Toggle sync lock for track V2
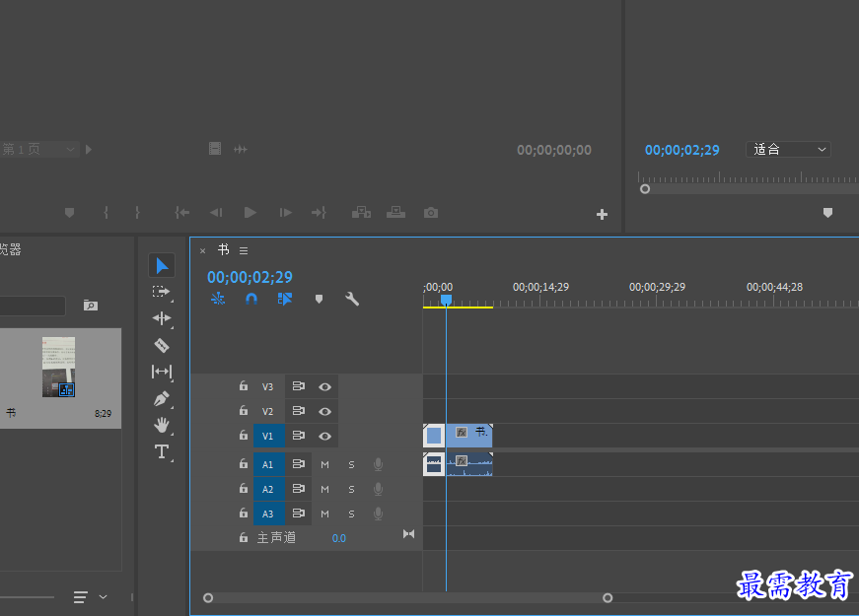Screen dimensions: 859x616 (299, 411)
